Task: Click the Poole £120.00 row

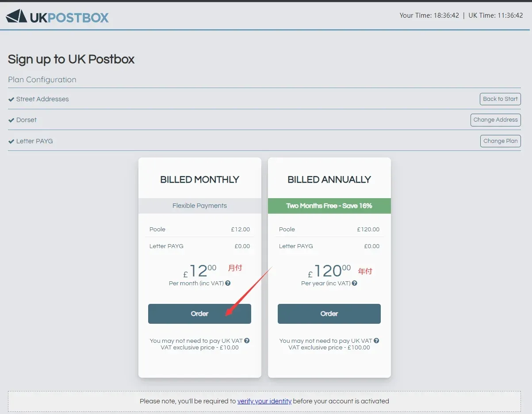Action: tap(329, 229)
